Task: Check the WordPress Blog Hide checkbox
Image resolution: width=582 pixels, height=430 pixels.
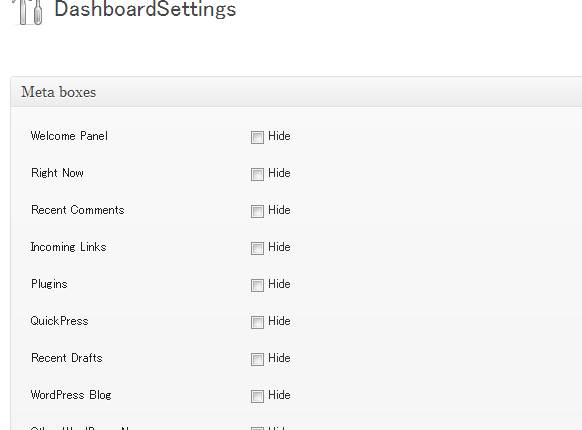Action: (x=257, y=396)
